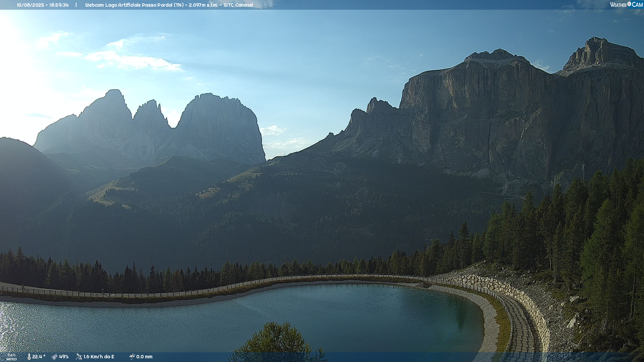Click the wind speed icon

click(x=79, y=357)
